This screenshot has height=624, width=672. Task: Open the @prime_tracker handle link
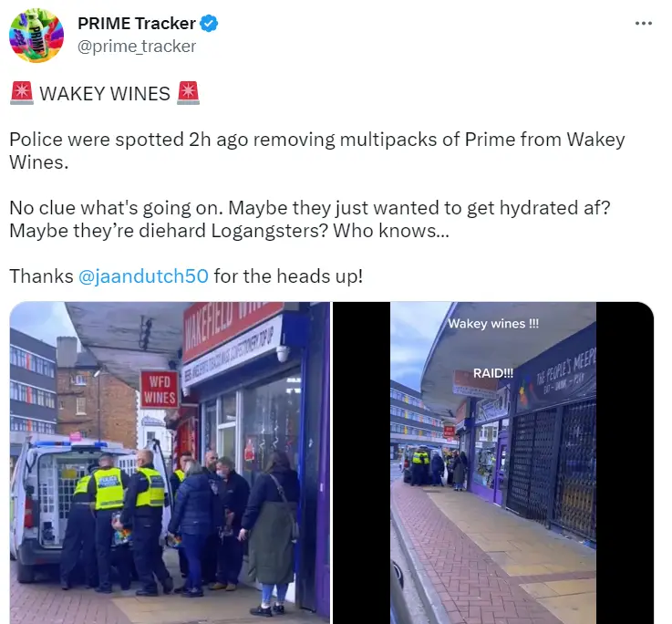point(137,47)
